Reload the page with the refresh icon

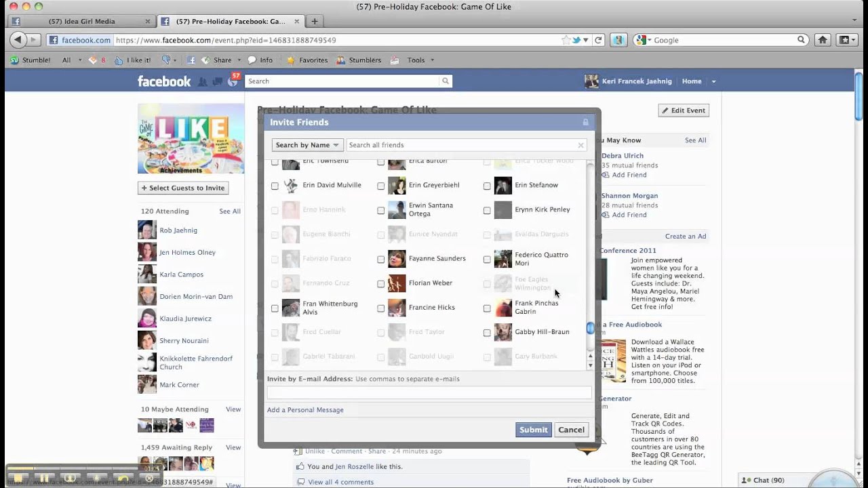(x=598, y=40)
